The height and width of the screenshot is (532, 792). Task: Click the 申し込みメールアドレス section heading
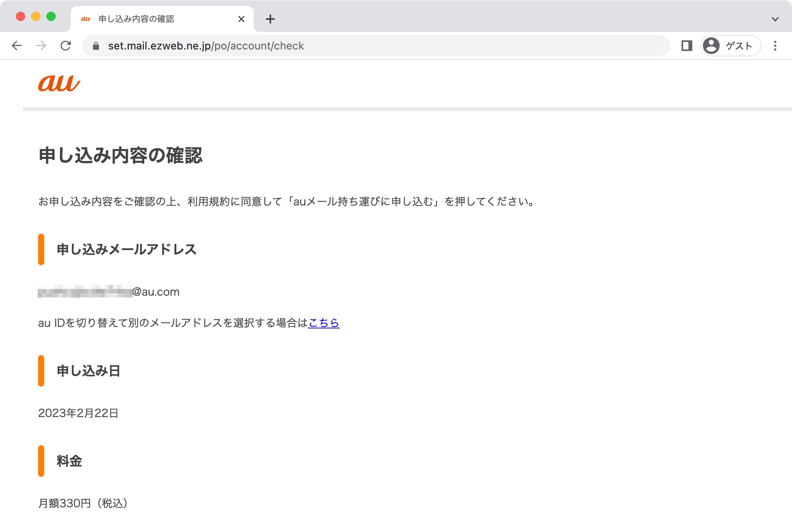click(126, 249)
